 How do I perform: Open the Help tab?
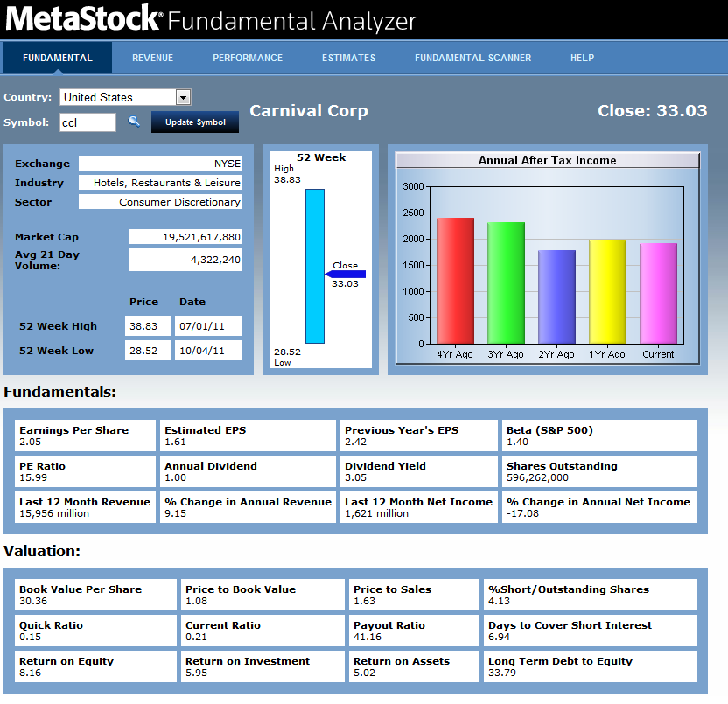(x=582, y=58)
